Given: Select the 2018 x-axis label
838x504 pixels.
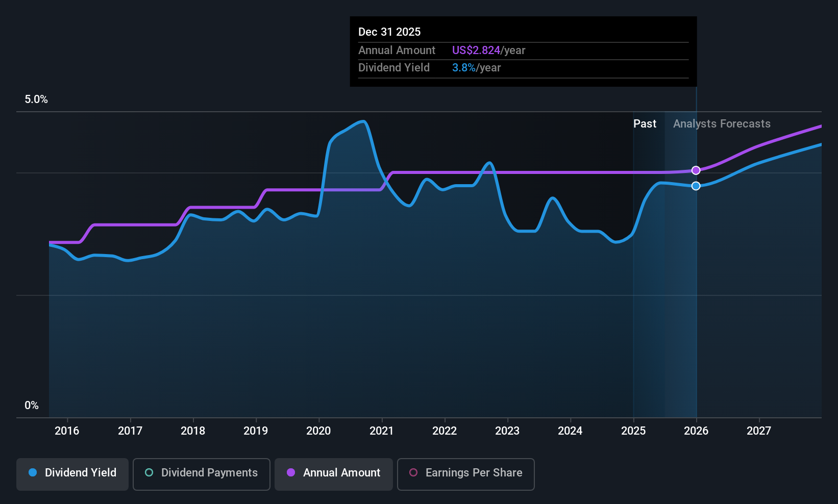Looking at the screenshot, I should coord(193,431).
